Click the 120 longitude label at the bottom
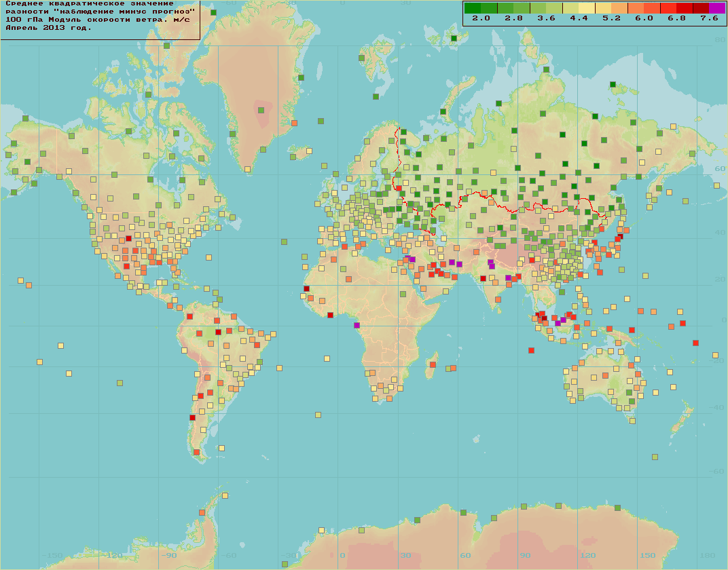 (588, 555)
